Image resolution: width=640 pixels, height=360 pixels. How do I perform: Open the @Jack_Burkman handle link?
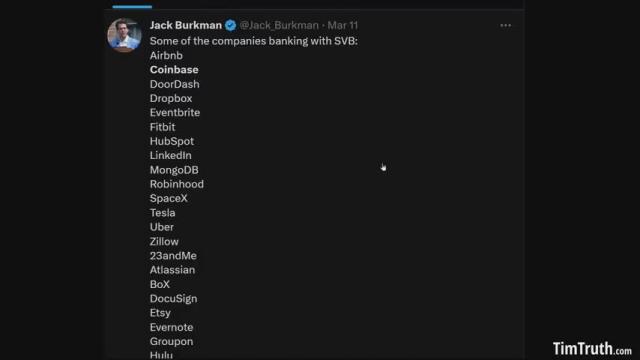point(279,25)
